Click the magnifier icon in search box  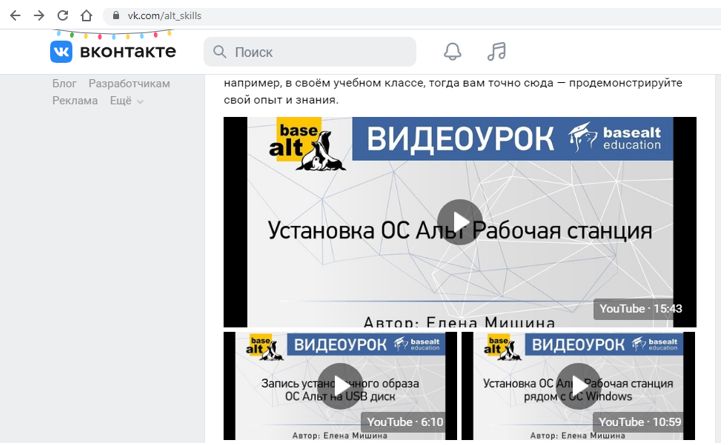[220, 52]
